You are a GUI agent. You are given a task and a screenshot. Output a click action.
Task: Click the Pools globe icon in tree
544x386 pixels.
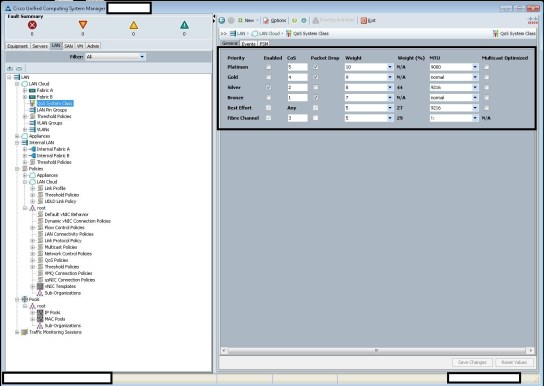pyautogui.click(x=25, y=299)
